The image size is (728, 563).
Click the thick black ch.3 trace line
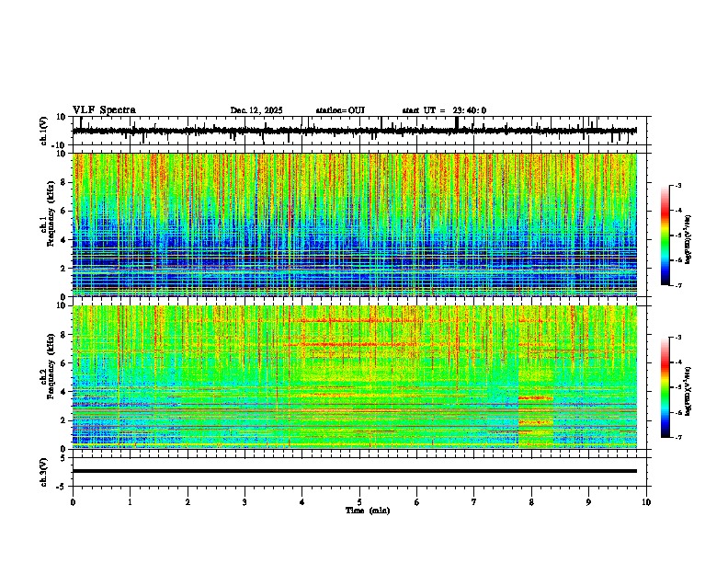(x=354, y=471)
